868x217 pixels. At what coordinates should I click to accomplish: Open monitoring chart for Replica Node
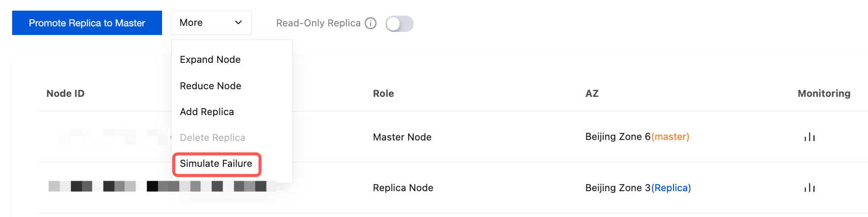[x=809, y=188]
